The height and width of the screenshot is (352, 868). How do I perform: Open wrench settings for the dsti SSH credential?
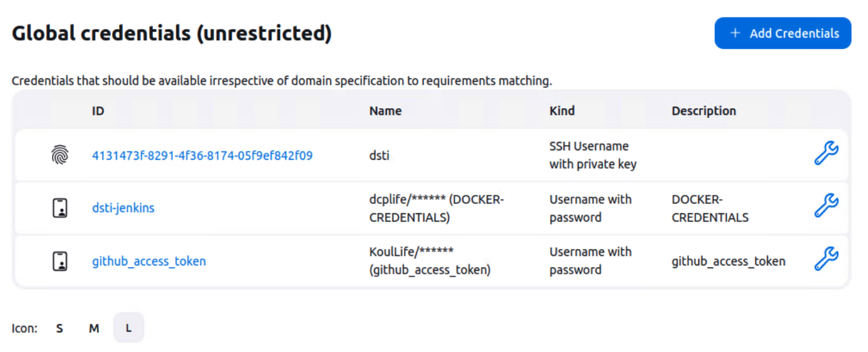pyautogui.click(x=826, y=154)
